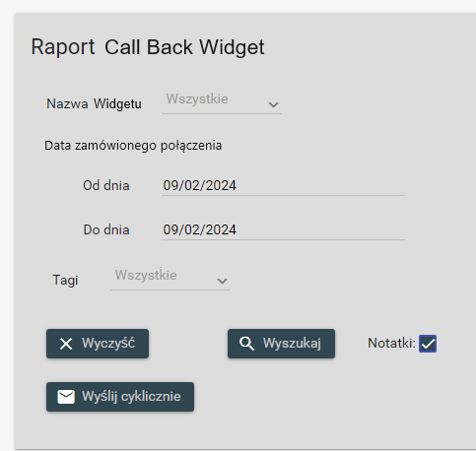Click the Od dnia label
Image resolution: width=476 pixels, height=451 pixels.
pos(106,186)
